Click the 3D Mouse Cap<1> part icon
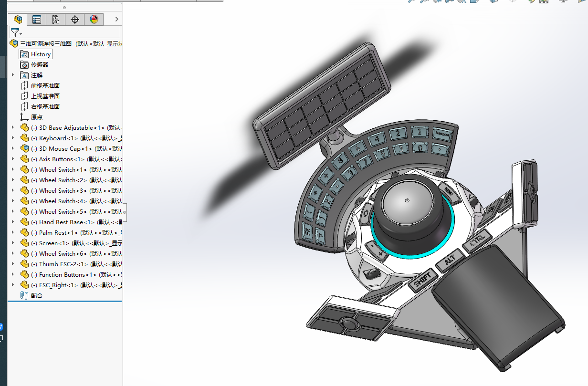Screen dimensions: 588x386 (24, 149)
